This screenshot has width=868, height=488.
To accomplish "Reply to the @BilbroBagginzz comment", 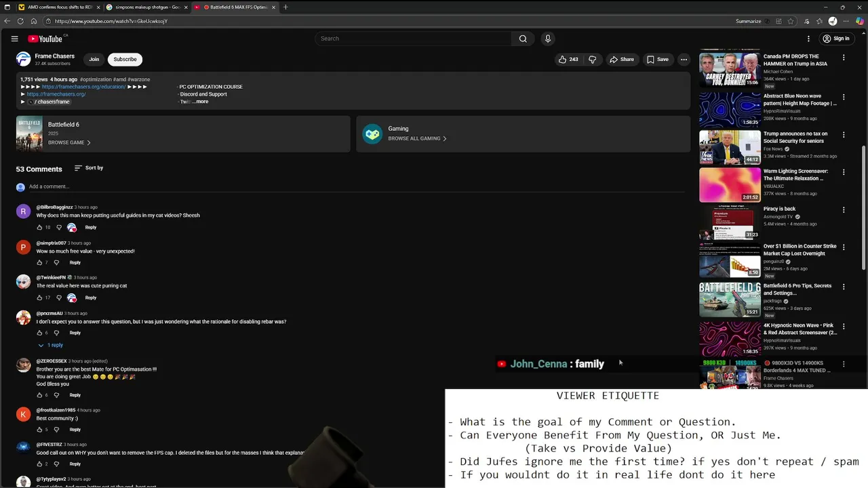I will [x=91, y=227].
